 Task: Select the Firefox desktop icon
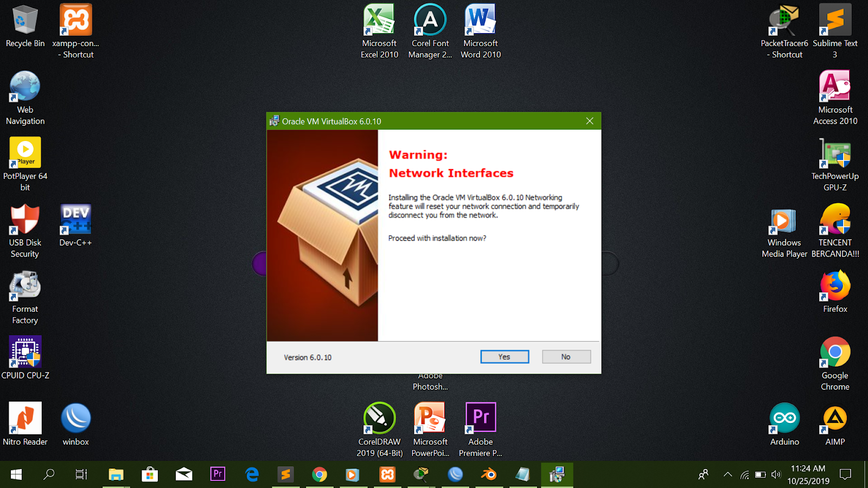click(835, 292)
